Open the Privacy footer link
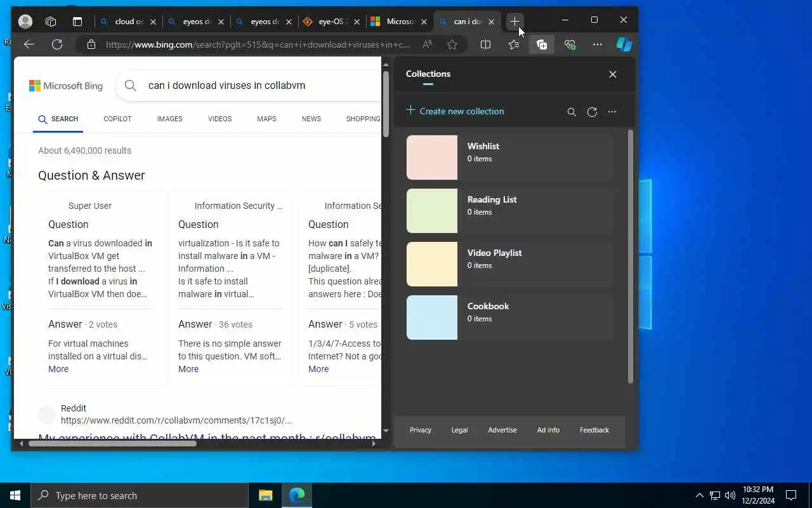Image resolution: width=812 pixels, height=508 pixels. pos(421,430)
